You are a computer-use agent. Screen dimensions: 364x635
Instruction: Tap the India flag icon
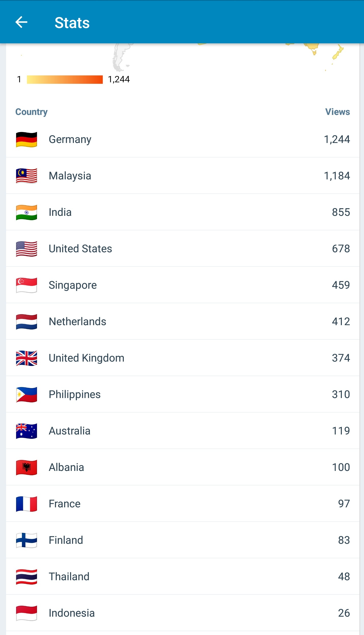26,213
